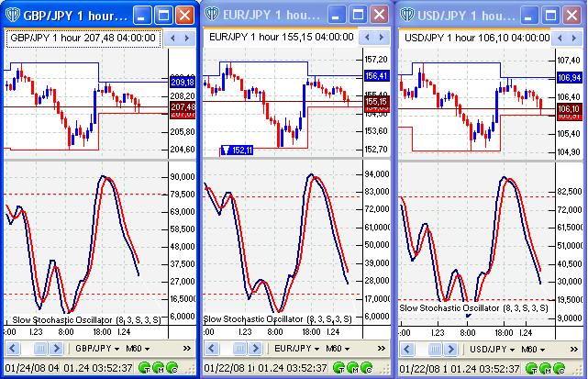Click 01/24/08 04 date in GBP/JPY status bar
Viewport: 588px width, 379px height.
(32, 368)
